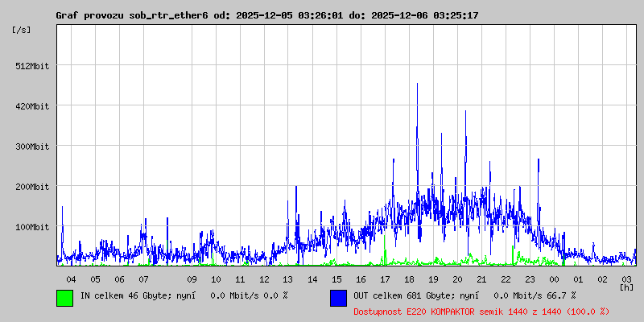Click the green IN legend swatch
Viewport: 644px width, 322px height.
pos(64,297)
